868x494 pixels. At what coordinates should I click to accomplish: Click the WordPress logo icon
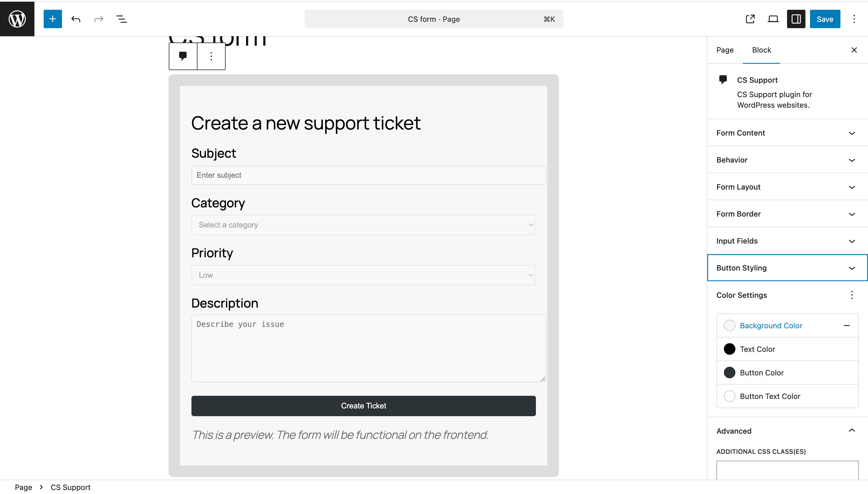tap(17, 19)
